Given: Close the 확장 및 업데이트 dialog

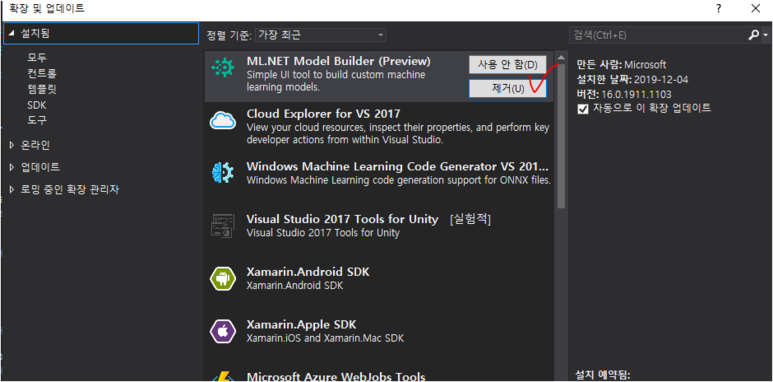Looking at the screenshot, I should [756, 8].
